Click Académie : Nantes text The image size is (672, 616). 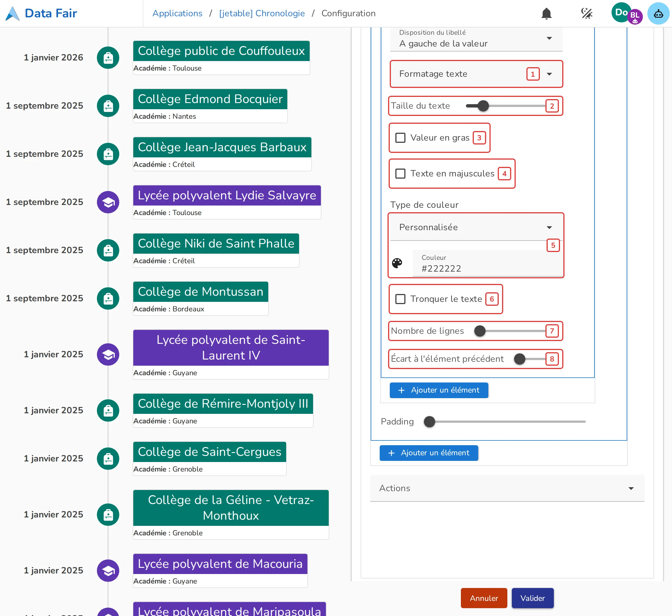pos(165,116)
